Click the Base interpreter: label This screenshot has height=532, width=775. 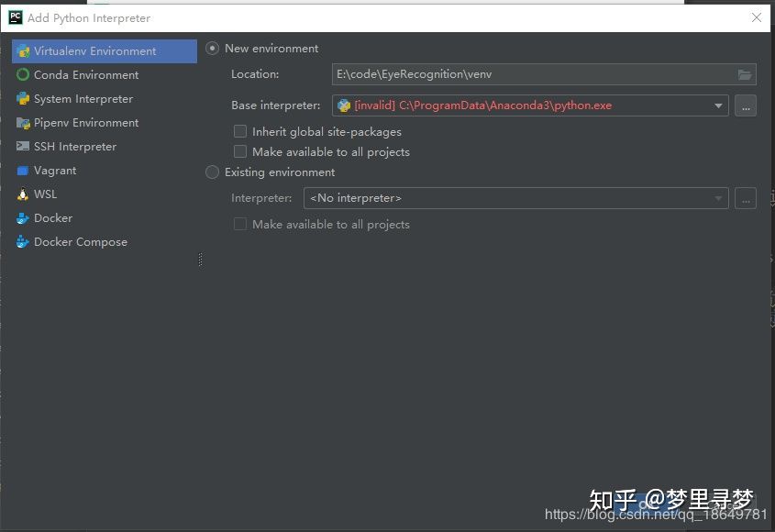[x=276, y=105]
